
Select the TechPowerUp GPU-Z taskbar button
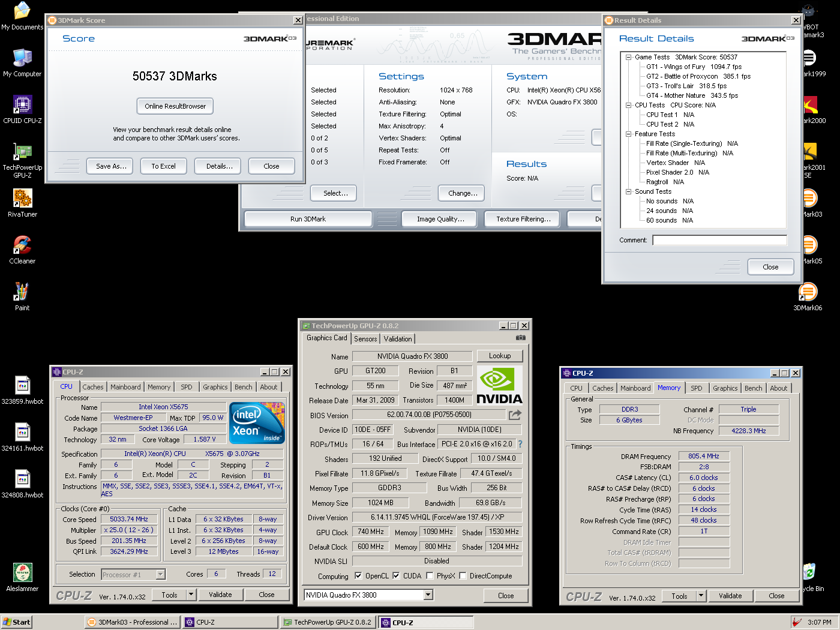328,622
